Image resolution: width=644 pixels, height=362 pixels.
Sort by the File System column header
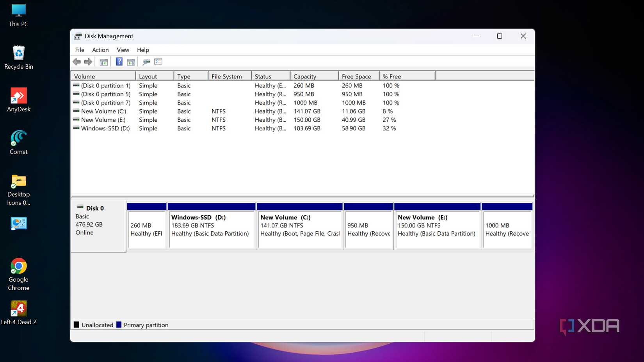point(229,76)
